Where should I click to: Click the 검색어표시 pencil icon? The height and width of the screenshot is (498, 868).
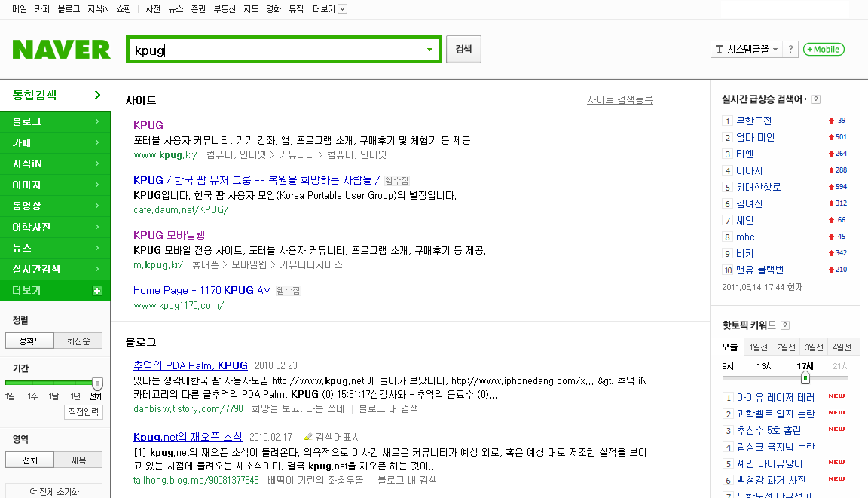308,437
